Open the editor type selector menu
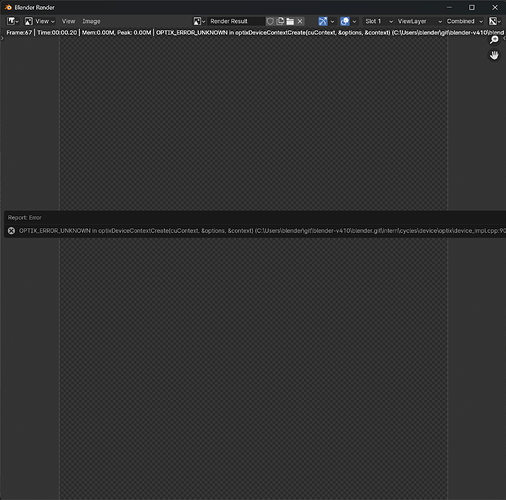 click(x=13, y=21)
